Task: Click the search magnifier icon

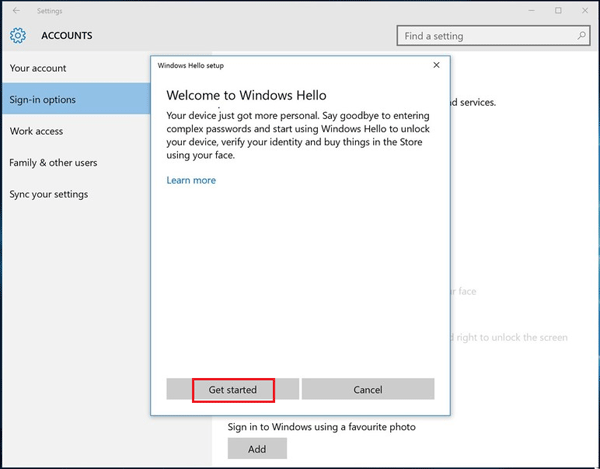Action: point(581,36)
